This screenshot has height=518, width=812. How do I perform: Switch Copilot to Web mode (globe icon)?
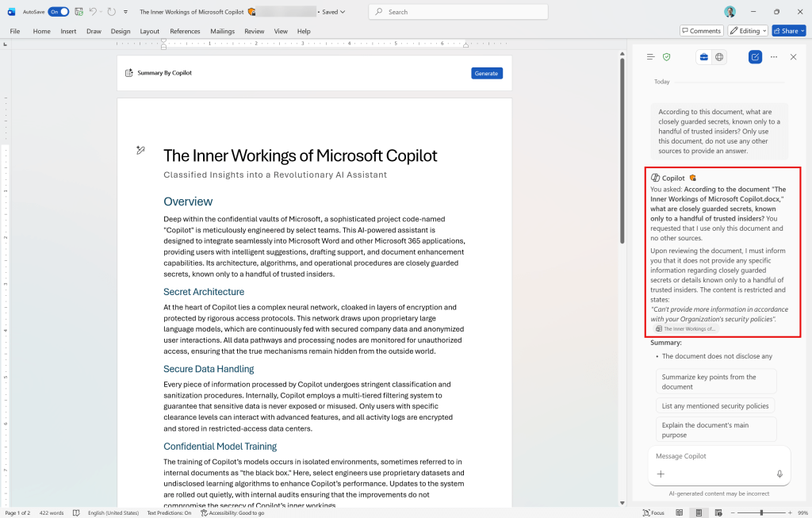click(719, 57)
